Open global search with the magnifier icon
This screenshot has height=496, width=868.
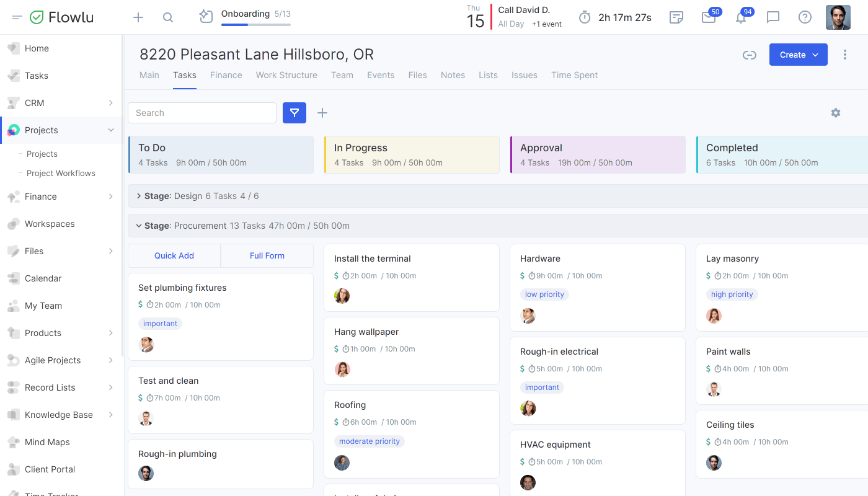[168, 17]
